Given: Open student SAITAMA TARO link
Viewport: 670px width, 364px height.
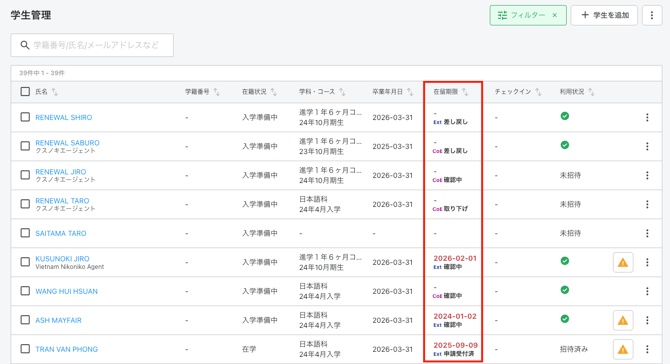Looking at the screenshot, I should [61, 233].
